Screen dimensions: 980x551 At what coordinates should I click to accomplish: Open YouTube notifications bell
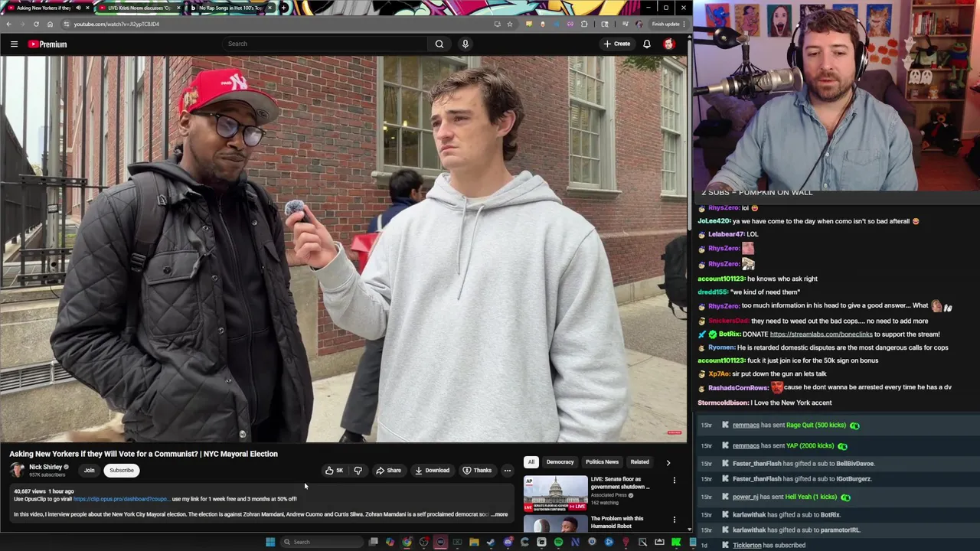tap(647, 44)
